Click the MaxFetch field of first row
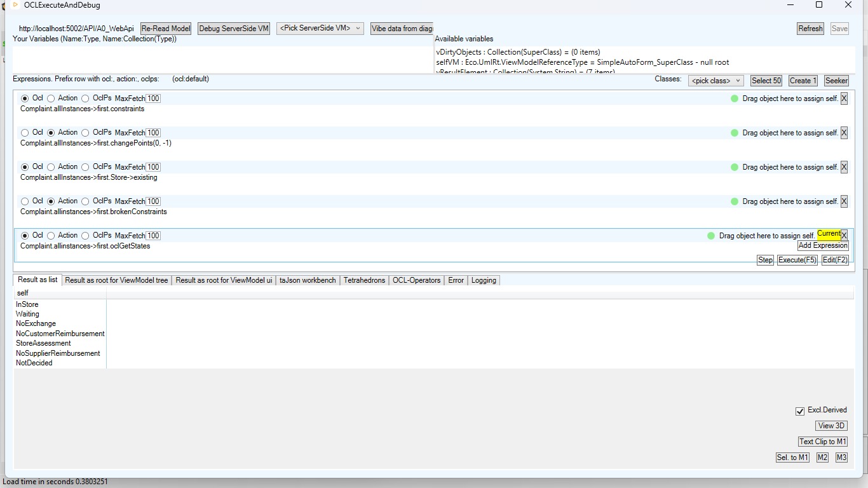This screenshot has width=868, height=488. click(153, 98)
